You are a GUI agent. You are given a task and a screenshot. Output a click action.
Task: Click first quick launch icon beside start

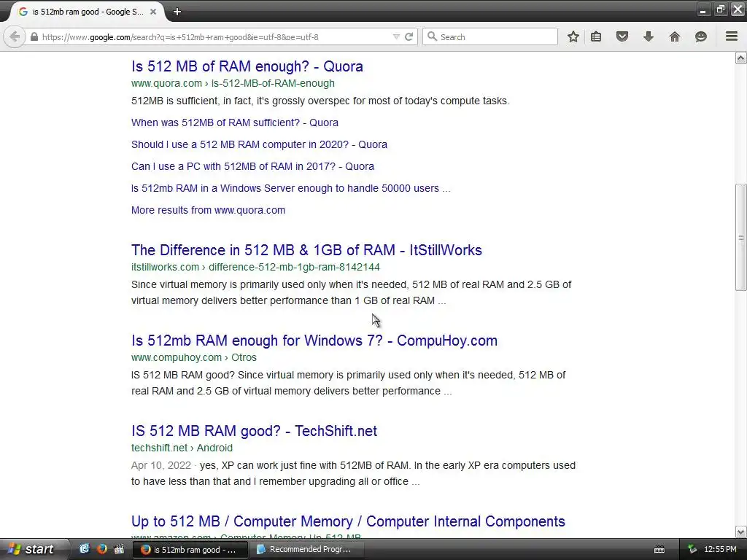point(85,549)
